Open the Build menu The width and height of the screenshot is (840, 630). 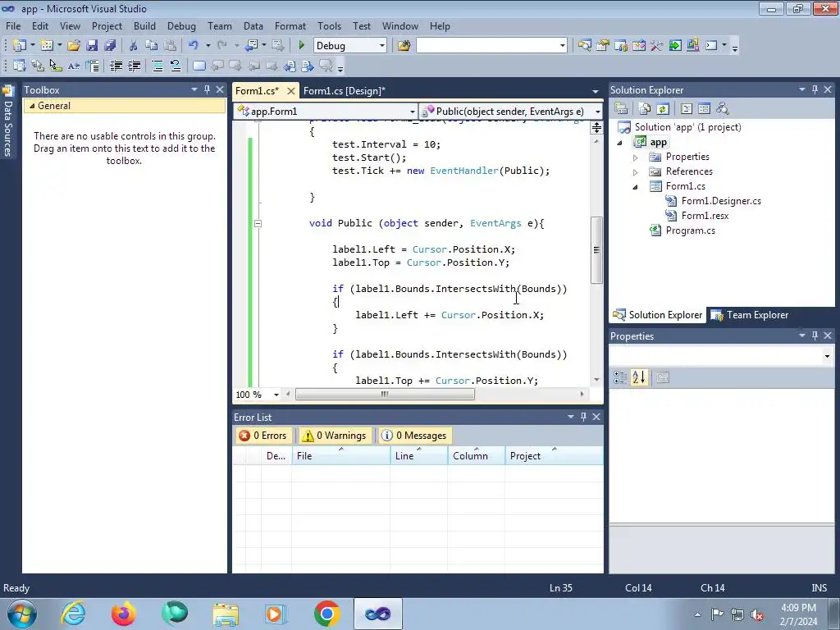coord(144,25)
